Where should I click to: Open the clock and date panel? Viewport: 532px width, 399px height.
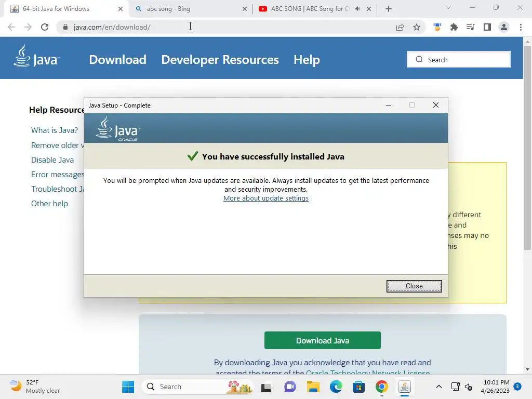[495, 387]
